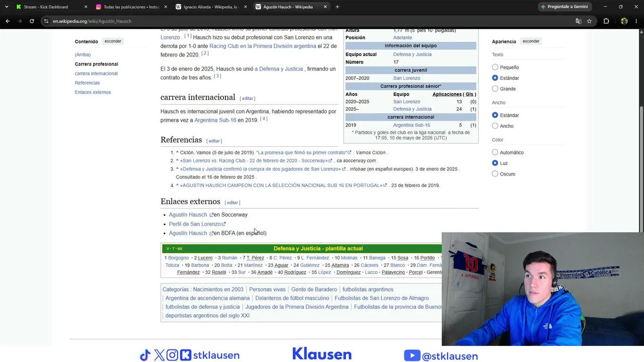Open San Lorenzo vs. Racing Club Soccerway reference
The height and width of the screenshot is (362, 644).
(x=256, y=161)
